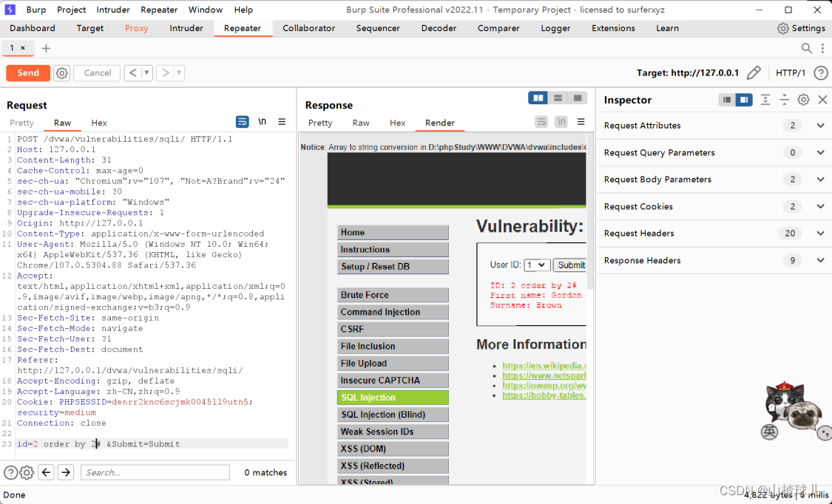Switch to tabbed combined layout view
Image resolution: width=832 pixels, height=504 pixels.
point(578,98)
